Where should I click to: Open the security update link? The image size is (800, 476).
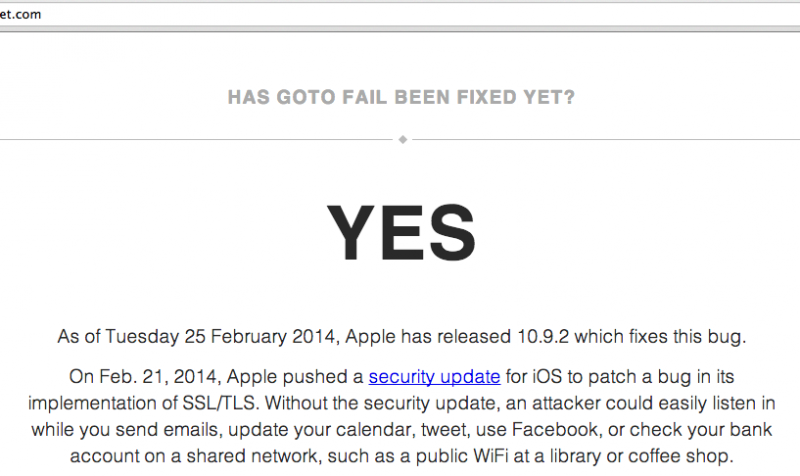(x=434, y=377)
